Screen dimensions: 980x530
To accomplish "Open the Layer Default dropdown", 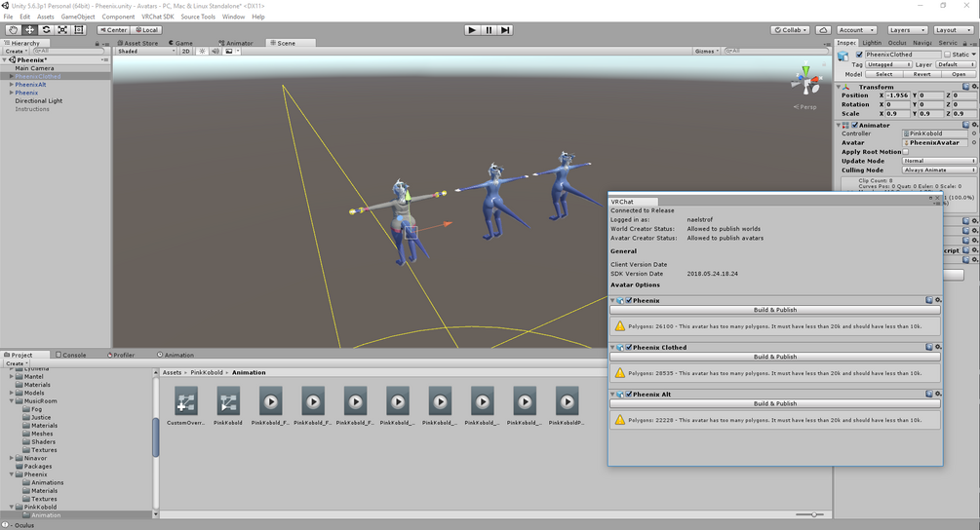I will [955, 64].
